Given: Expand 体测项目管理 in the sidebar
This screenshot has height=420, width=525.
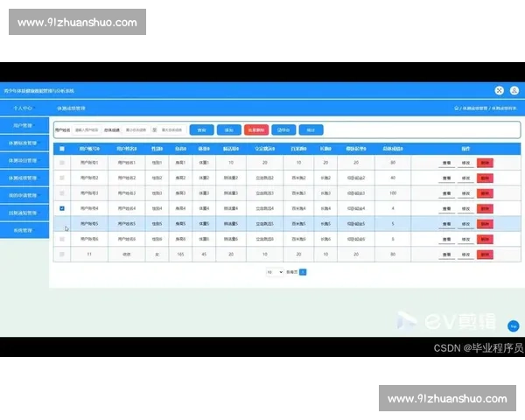Looking at the screenshot, I should click(x=24, y=160).
